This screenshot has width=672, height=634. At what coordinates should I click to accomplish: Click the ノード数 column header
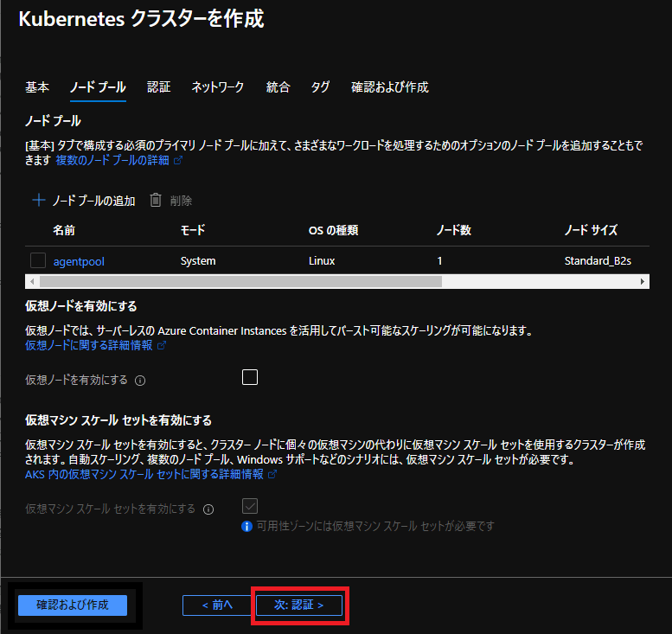click(x=454, y=230)
